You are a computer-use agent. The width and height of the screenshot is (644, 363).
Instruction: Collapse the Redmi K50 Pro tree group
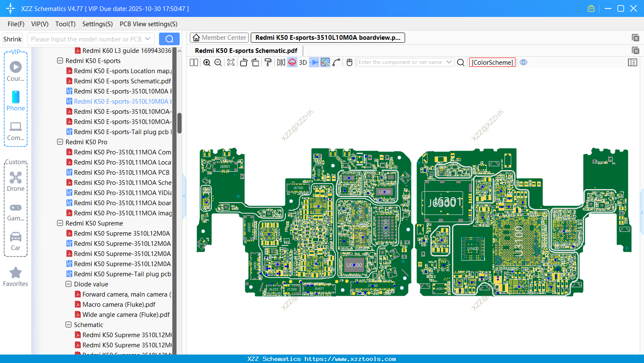point(60,142)
